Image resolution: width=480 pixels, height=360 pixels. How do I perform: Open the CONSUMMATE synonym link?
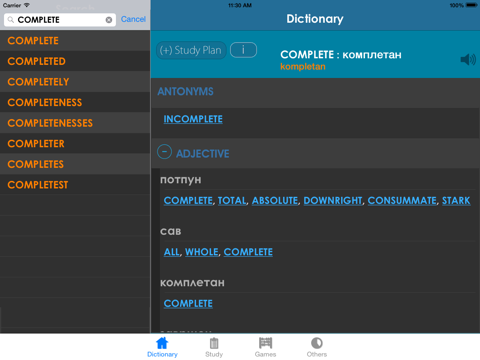[402, 201]
